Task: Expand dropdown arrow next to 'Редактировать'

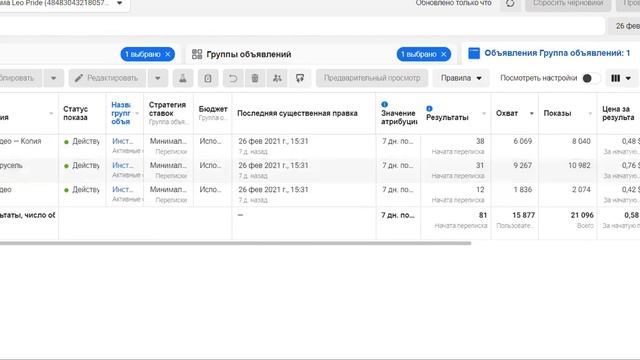Action: click(158, 78)
